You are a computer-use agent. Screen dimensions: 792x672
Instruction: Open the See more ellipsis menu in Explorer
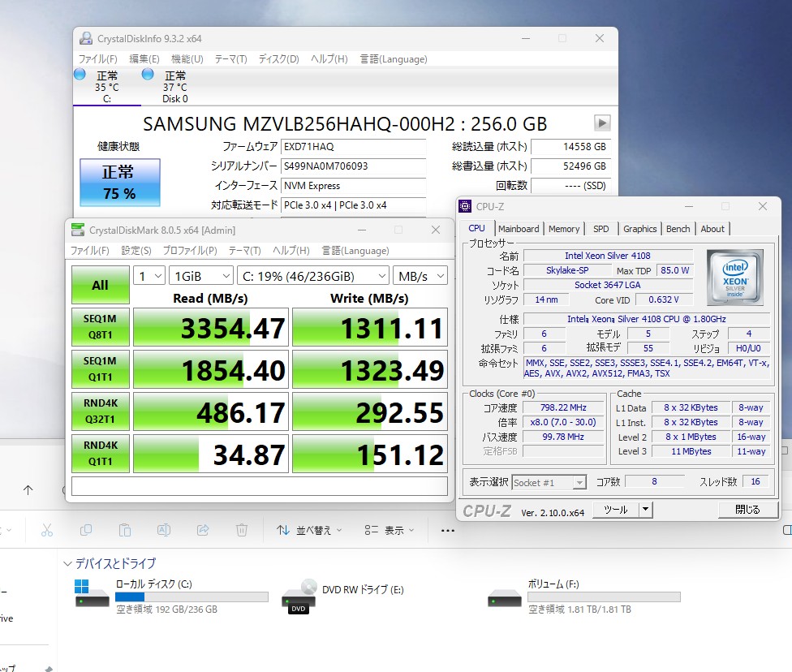(447, 531)
